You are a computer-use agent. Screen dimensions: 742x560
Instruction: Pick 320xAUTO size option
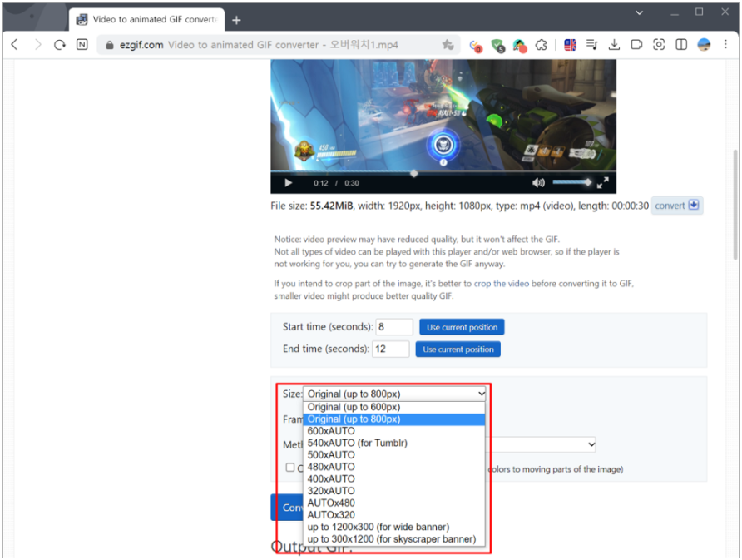394,492
